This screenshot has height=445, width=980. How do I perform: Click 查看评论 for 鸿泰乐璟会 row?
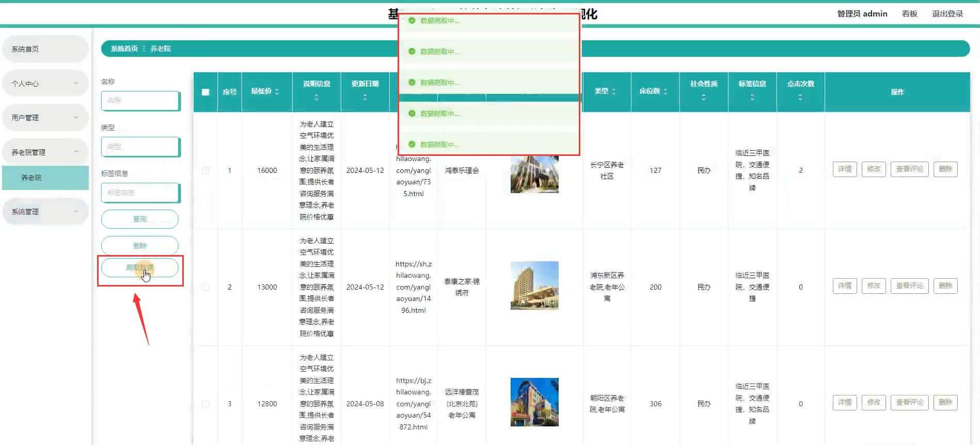[x=909, y=169]
